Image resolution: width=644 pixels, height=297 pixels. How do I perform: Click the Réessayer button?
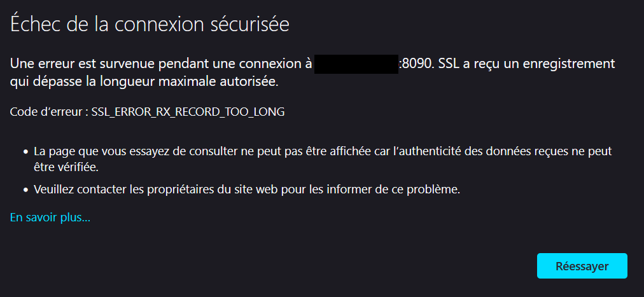[582, 266]
